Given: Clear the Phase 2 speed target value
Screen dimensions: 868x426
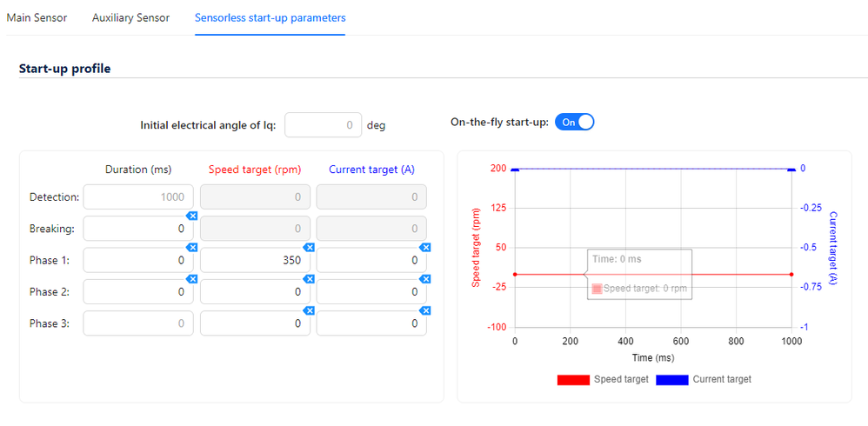Looking at the screenshot, I should 309,279.
